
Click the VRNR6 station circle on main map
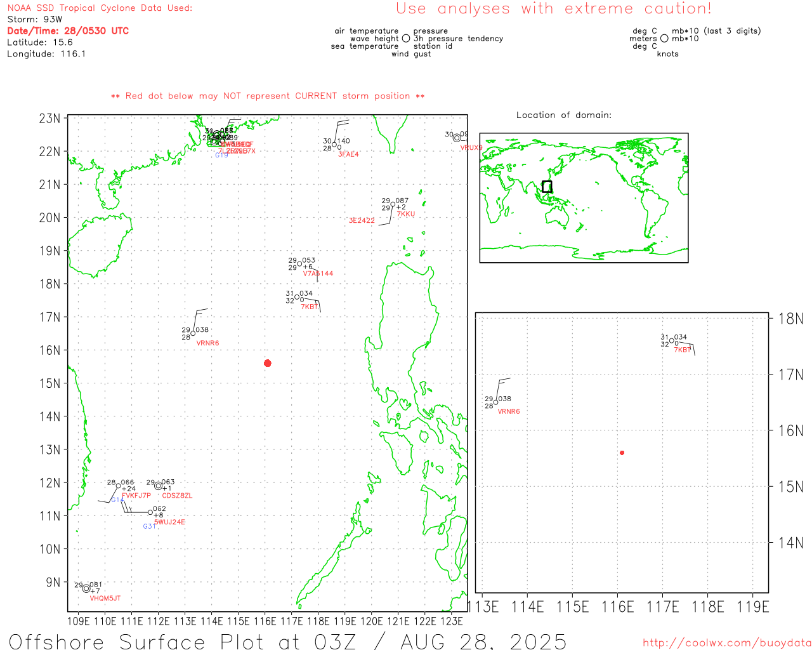(193, 333)
